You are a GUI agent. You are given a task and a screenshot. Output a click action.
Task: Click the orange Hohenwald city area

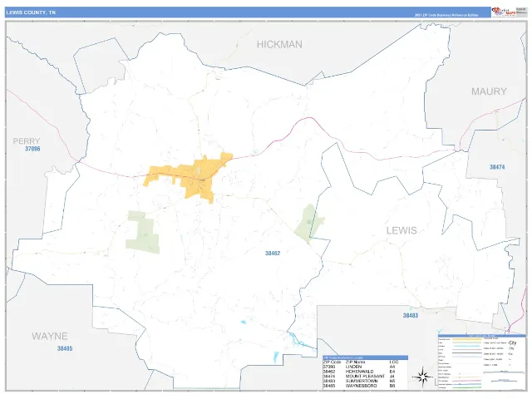[197, 176]
